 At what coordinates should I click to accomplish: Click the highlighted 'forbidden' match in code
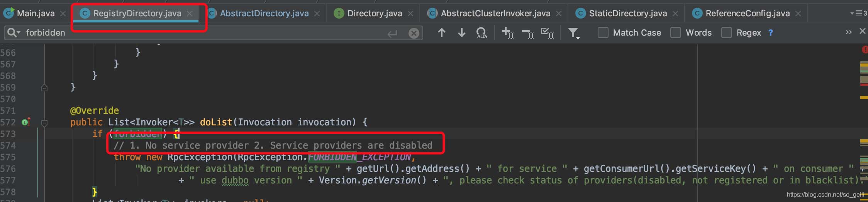click(x=137, y=134)
